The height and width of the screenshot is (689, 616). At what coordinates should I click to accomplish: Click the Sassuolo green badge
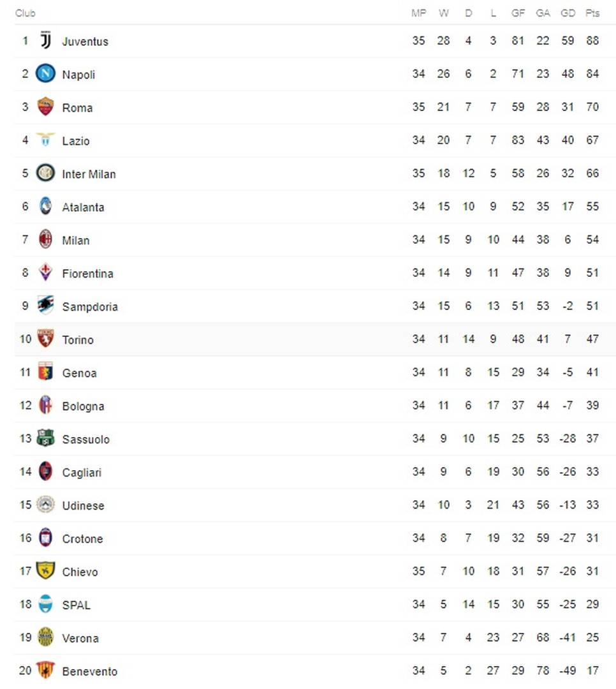click(45, 438)
